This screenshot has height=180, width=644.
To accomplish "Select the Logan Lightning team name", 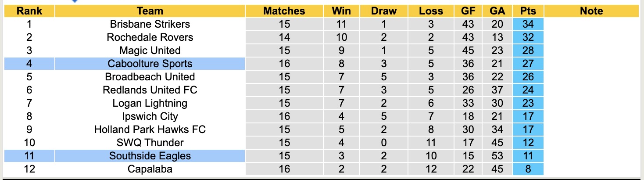I will (150, 103).
